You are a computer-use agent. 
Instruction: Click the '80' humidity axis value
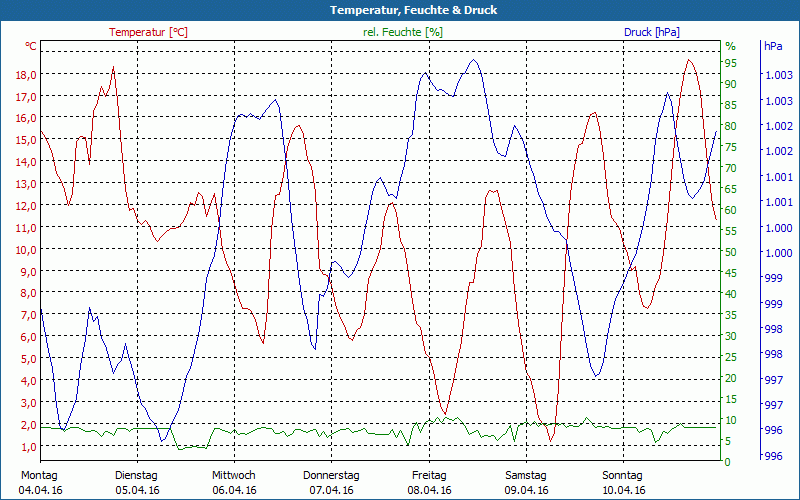point(731,126)
